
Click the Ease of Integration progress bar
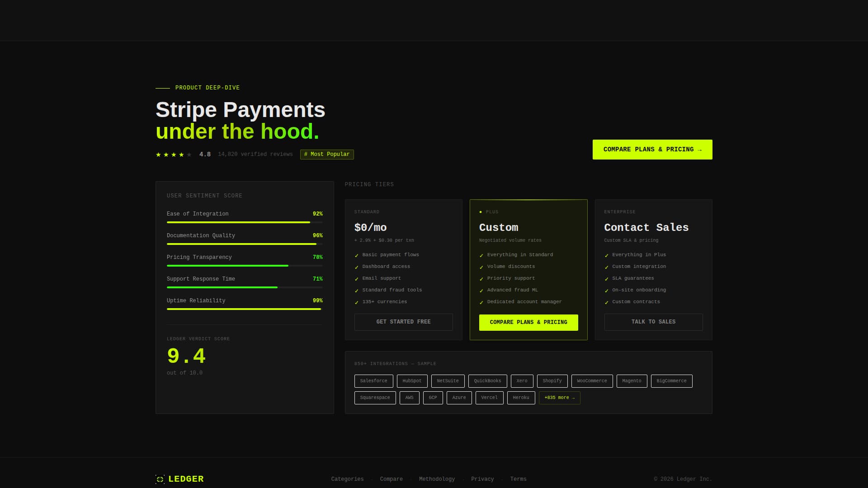pyautogui.click(x=245, y=222)
